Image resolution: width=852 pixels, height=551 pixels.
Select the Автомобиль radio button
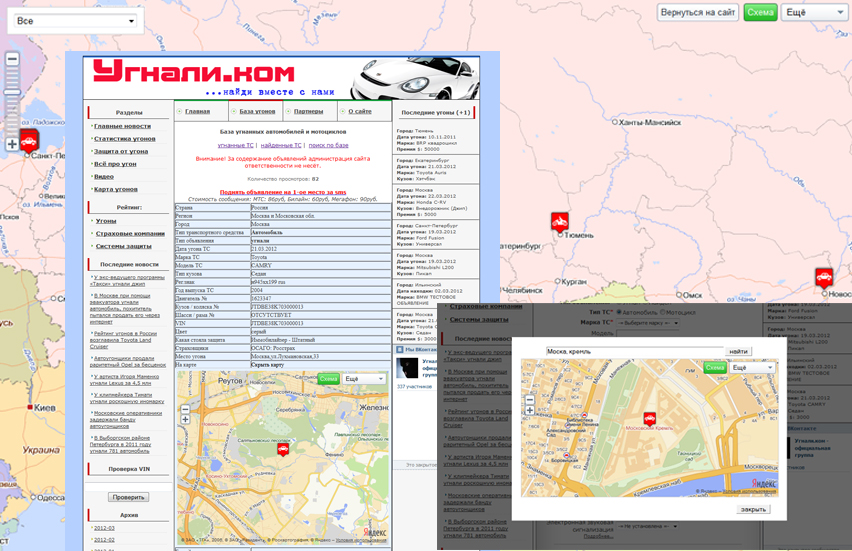[619, 312]
